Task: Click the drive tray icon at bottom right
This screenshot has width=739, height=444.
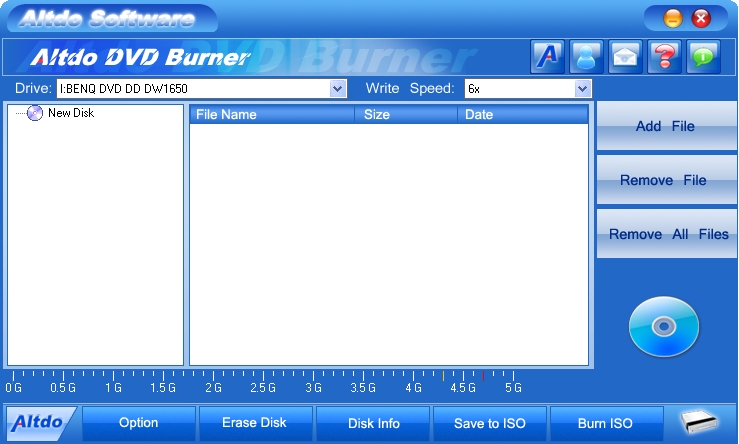Action: click(x=699, y=421)
